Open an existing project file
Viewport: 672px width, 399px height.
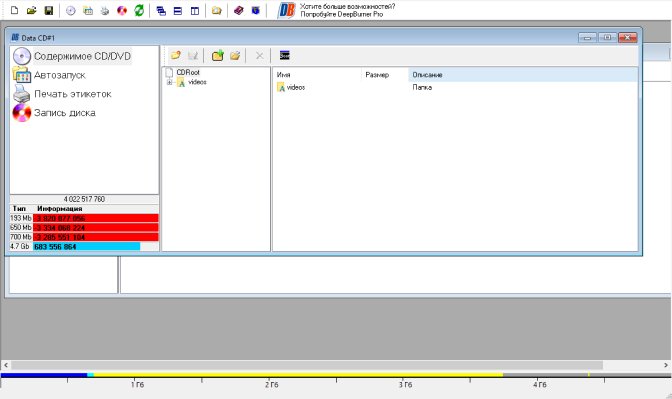(x=31, y=10)
